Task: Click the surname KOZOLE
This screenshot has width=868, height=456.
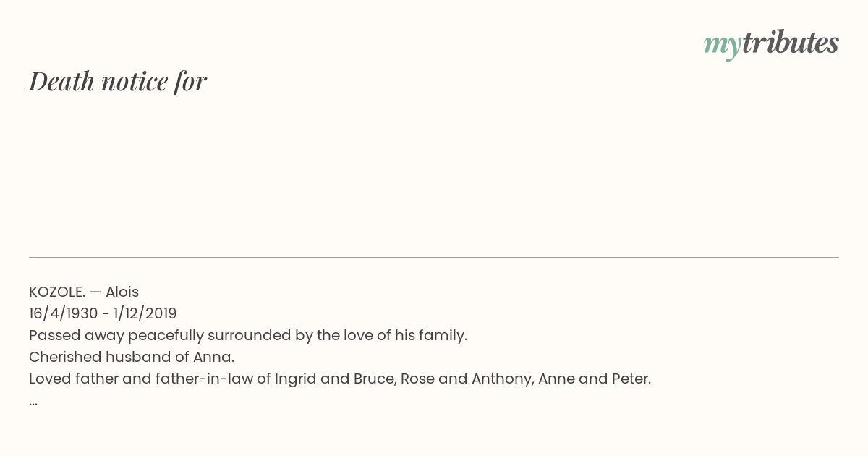Action: [57, 292]
